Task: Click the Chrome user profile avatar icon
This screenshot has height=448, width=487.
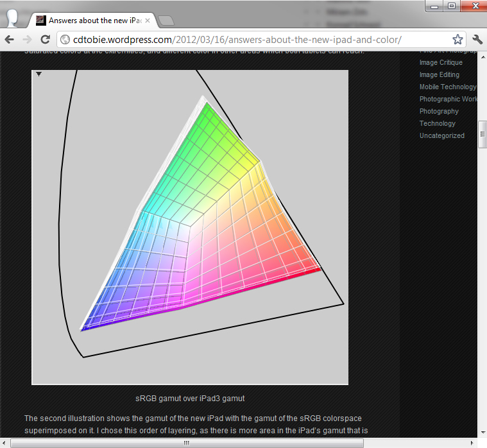Action: (x=13, y=19)
